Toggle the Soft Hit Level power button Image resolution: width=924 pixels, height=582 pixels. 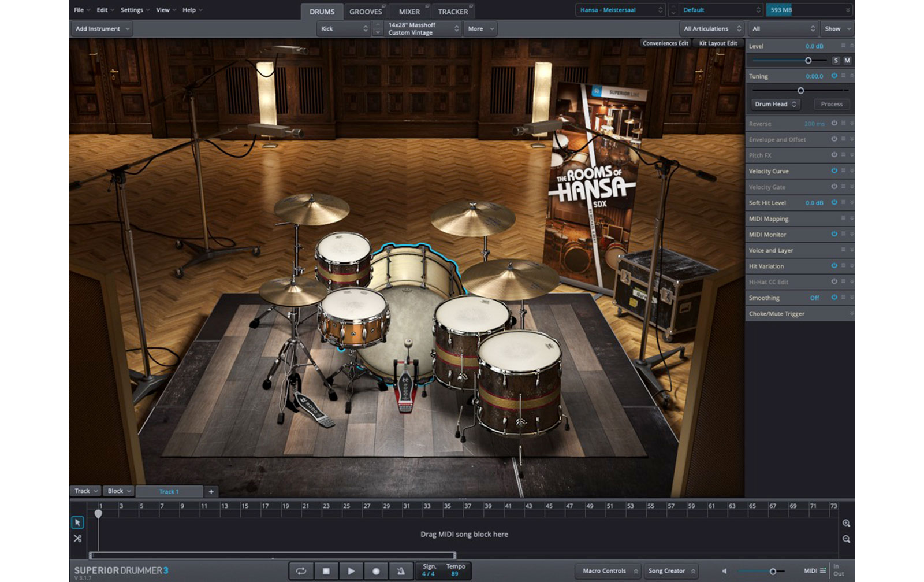[834, 202]
